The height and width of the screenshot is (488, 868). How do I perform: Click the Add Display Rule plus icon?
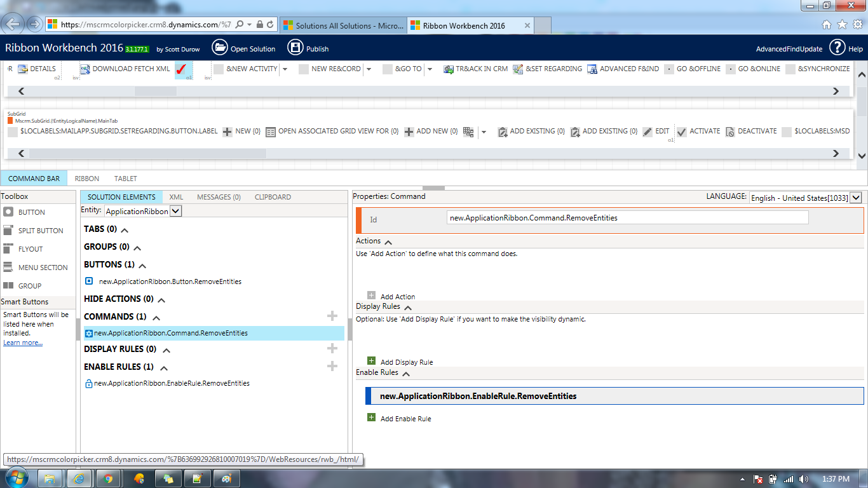372,362
